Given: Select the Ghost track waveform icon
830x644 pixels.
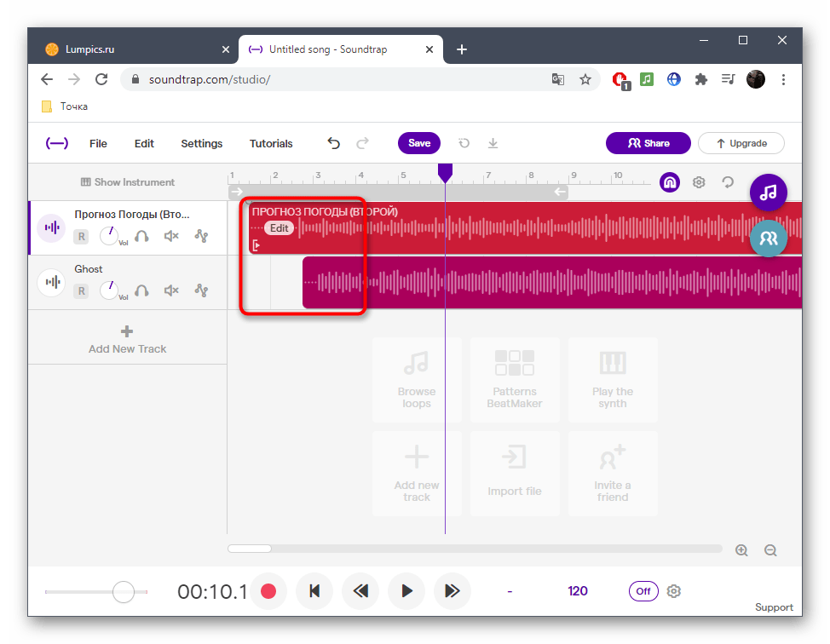Looking at the screenshot, I should point(52,282).
